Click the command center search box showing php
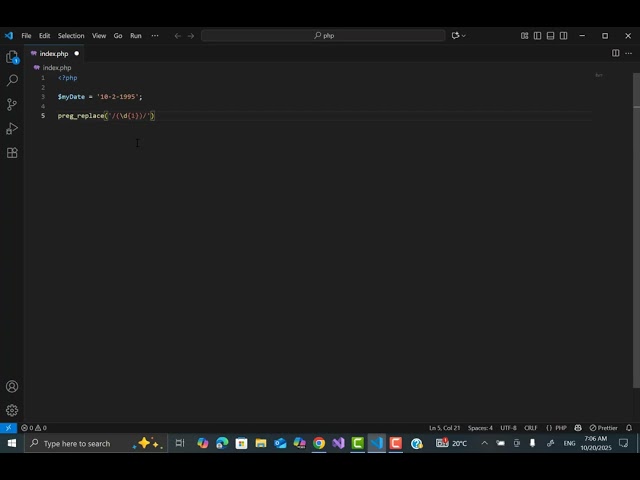The width and height of the screenshot is (640, 480). coord(323,36)
